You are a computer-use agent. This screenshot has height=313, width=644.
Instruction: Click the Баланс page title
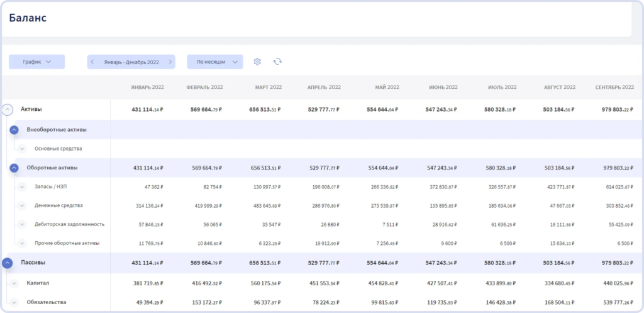[28, 18]
